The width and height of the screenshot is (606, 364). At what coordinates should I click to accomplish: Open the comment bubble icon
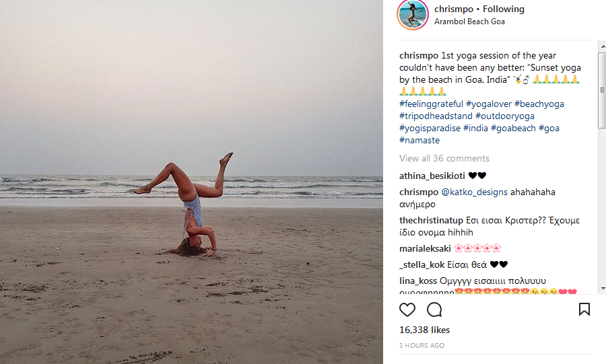pos(434,310)
